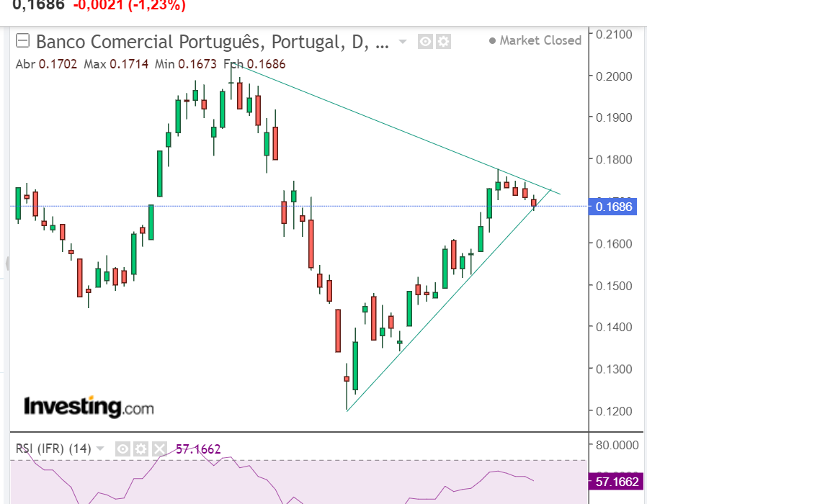The height and width of the screenshot is (504, 830).
Task: Open dropdown arrow next to chart symbol title
Action: click(x=403, y=42)
